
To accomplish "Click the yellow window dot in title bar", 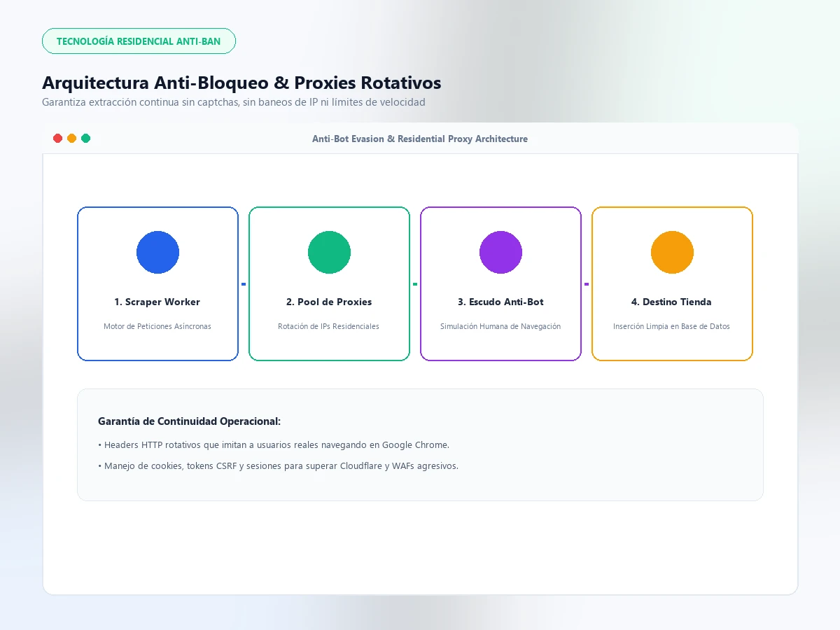I will (x=71, y=139).
